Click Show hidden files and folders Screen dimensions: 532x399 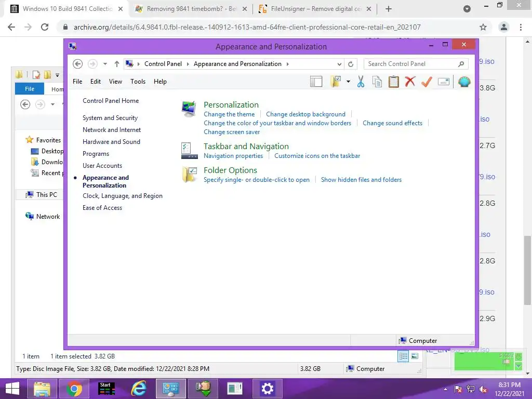click(x=362, y=179)
